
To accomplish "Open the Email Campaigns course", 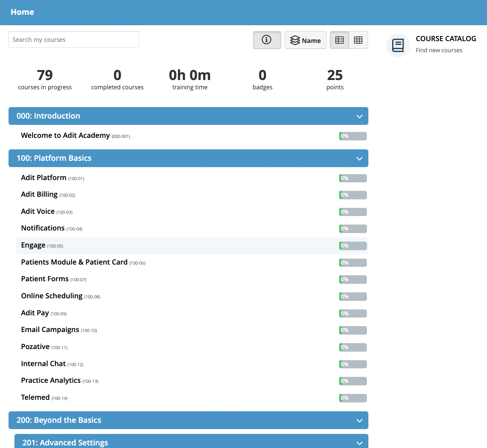I will point(50,330).
